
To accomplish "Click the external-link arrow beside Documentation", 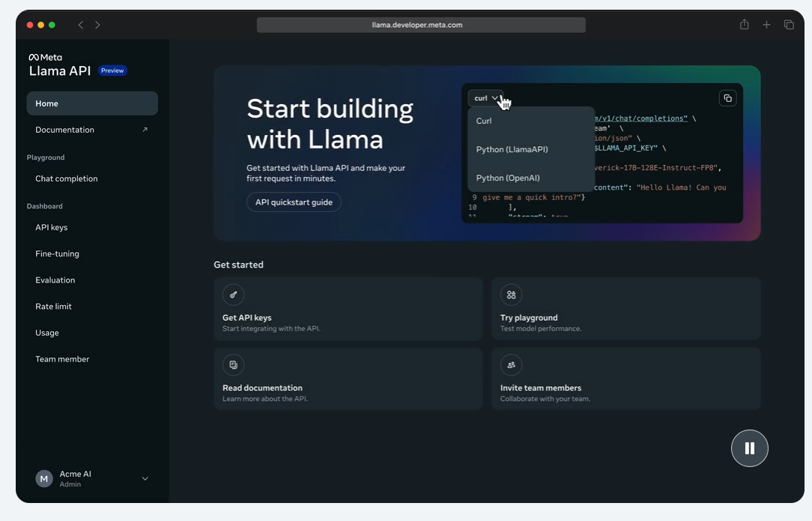I will pos(145,130).
